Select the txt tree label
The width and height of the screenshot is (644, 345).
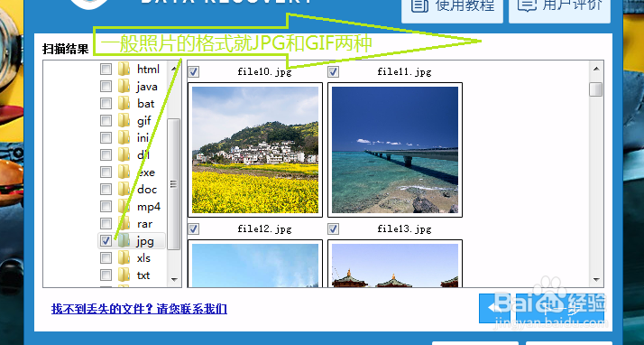click(143, 275)
